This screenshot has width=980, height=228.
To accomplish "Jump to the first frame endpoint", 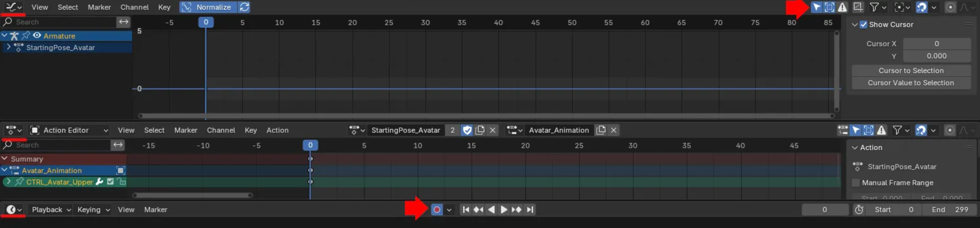I will (466, 210).
